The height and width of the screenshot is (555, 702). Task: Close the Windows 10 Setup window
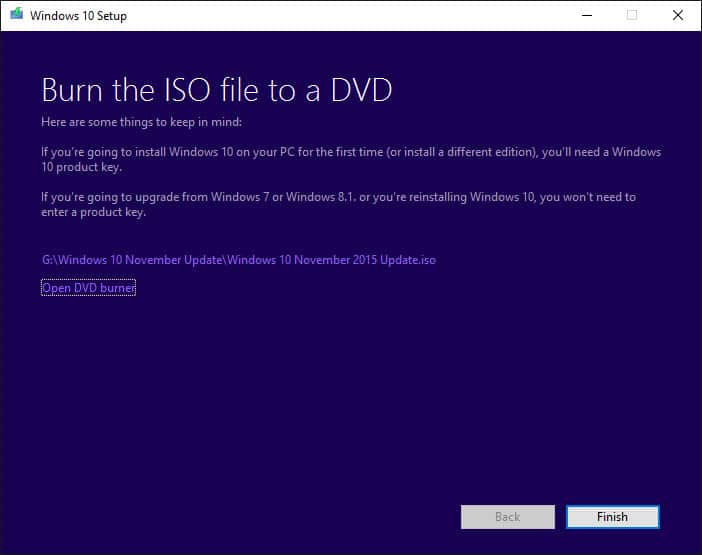pos(678,15)
